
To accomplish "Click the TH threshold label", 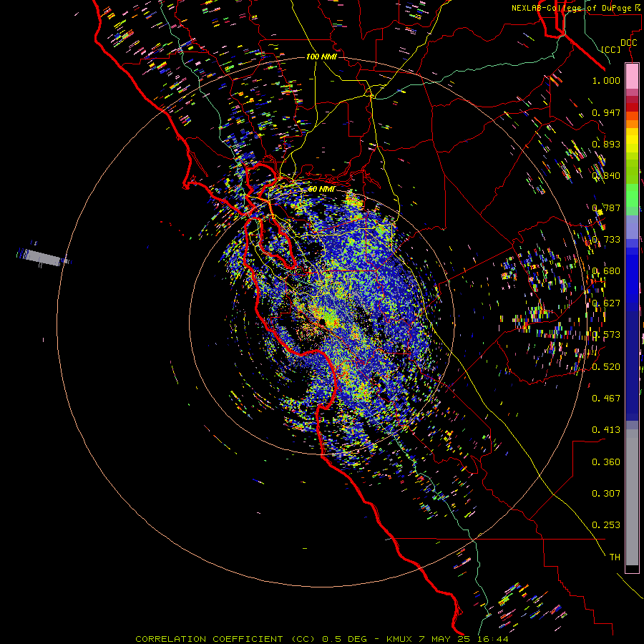I will pyautogui.click(x=615, y=557).
